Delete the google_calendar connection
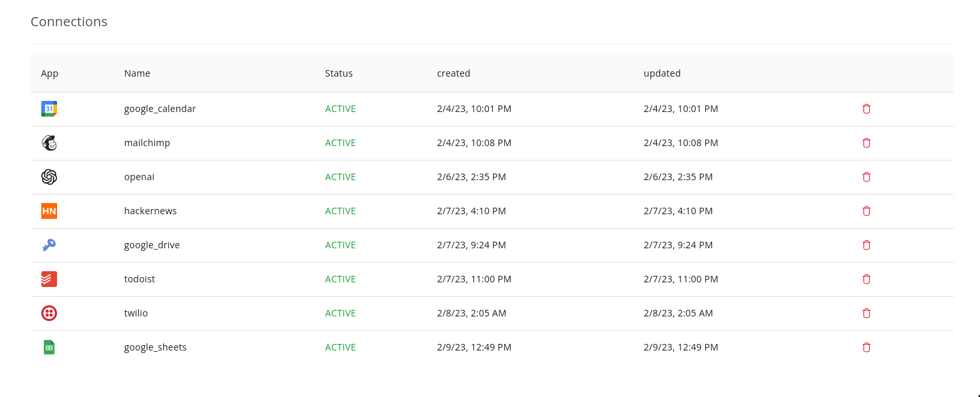Screen dimensions: 980x397 click(x=867, y=109)
